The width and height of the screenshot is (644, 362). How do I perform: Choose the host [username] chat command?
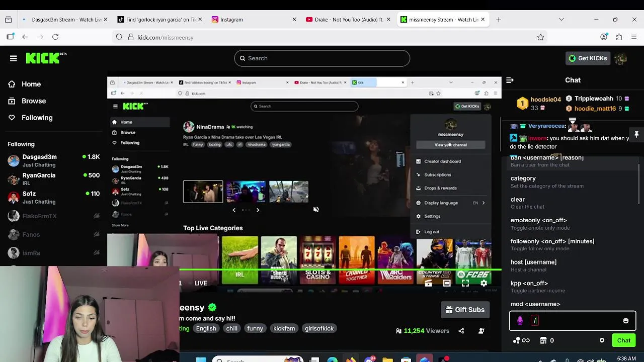(x=573, y=265)
